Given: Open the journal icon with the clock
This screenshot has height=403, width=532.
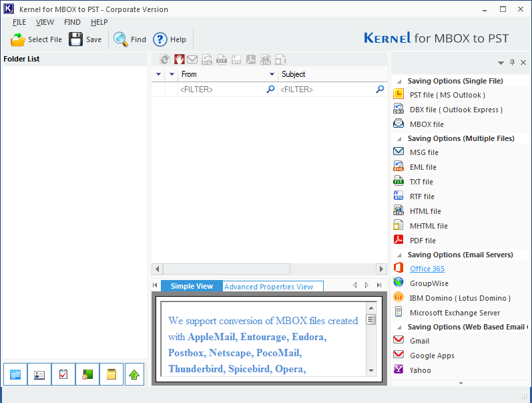Looking at the screenshot, I should point(87,374).
